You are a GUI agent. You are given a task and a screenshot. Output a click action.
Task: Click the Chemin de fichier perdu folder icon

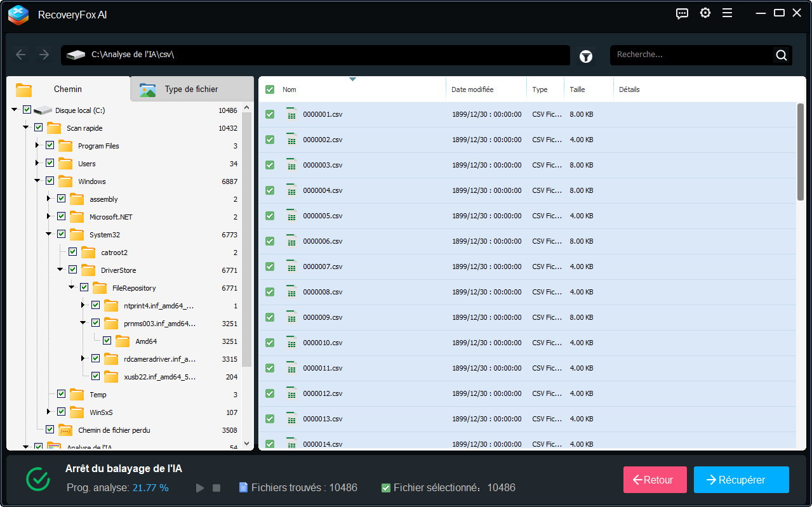[65, 430]
